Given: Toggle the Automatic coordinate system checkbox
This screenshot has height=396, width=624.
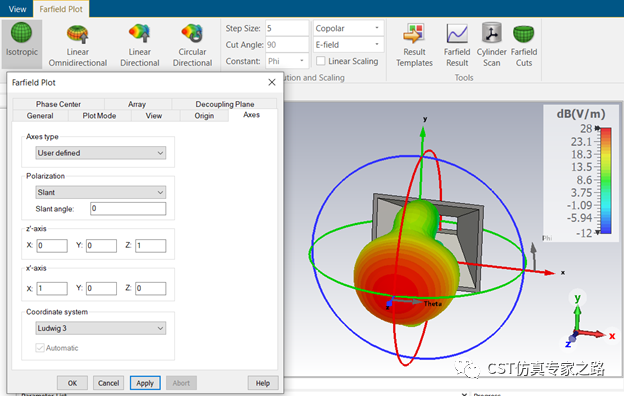Looking at the screenshot, I should point(40,348).
